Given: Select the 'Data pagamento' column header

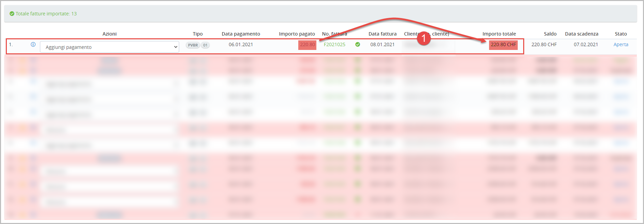Looking at the screenshot, I should tap(241, 34).
